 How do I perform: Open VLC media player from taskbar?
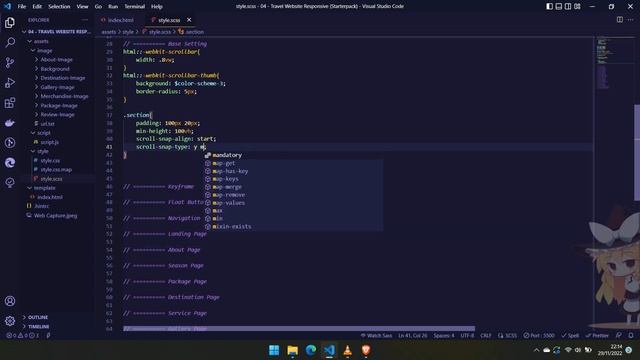pos(347,350)
